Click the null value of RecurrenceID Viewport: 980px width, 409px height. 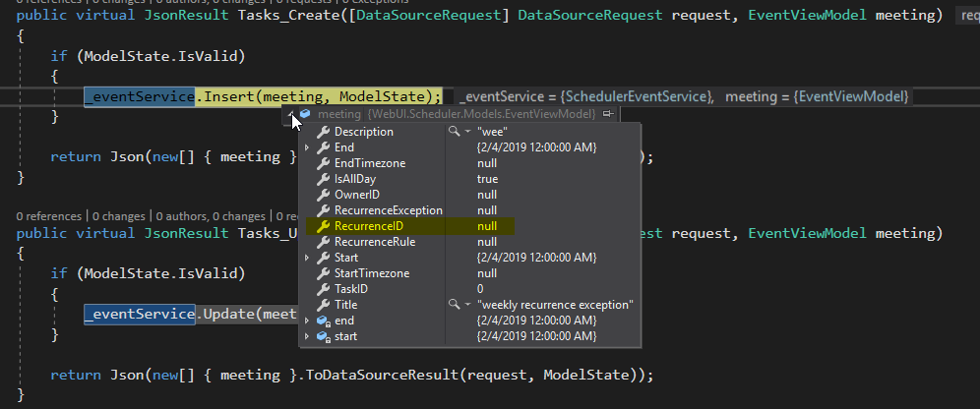487,226
